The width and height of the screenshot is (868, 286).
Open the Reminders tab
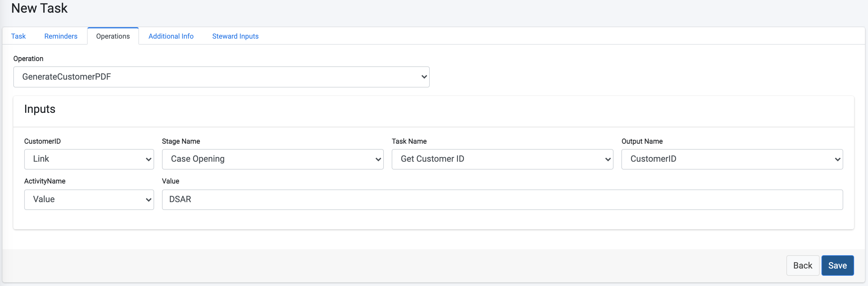click(61, 36)
